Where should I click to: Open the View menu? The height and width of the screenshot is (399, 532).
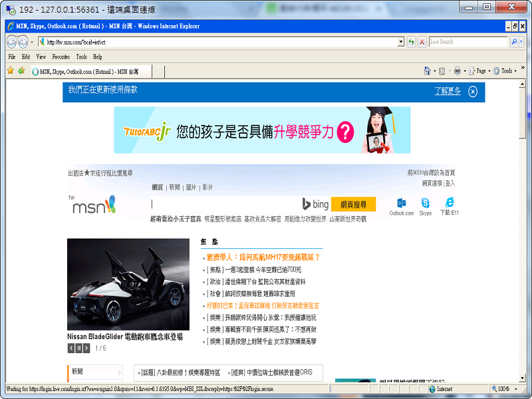coord(41,57)
